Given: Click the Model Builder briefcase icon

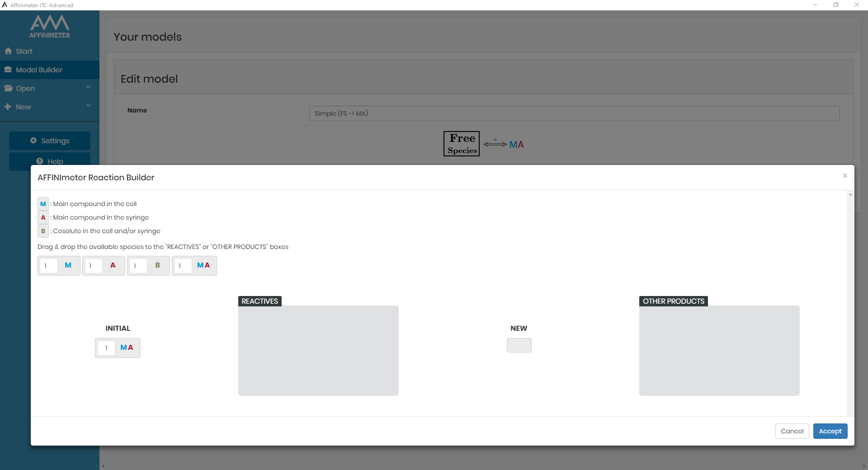Looking at the screenshot, I should click(8, 70).
